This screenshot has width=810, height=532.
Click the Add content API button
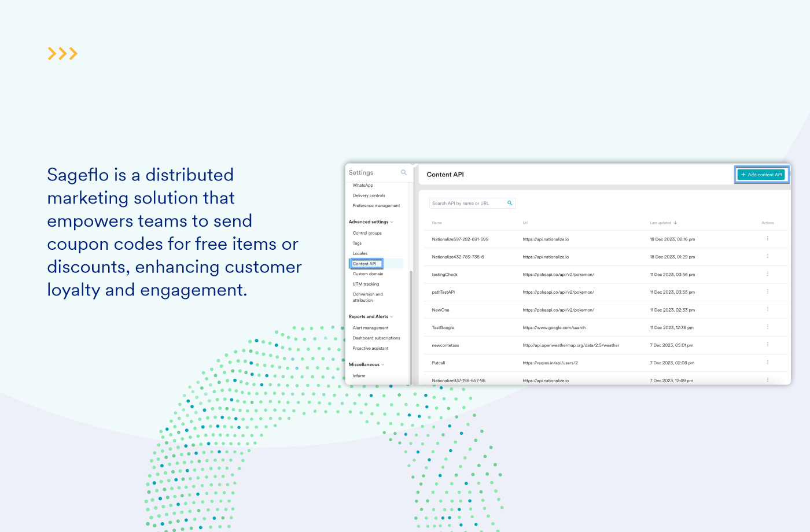click(x=761, y=175)
